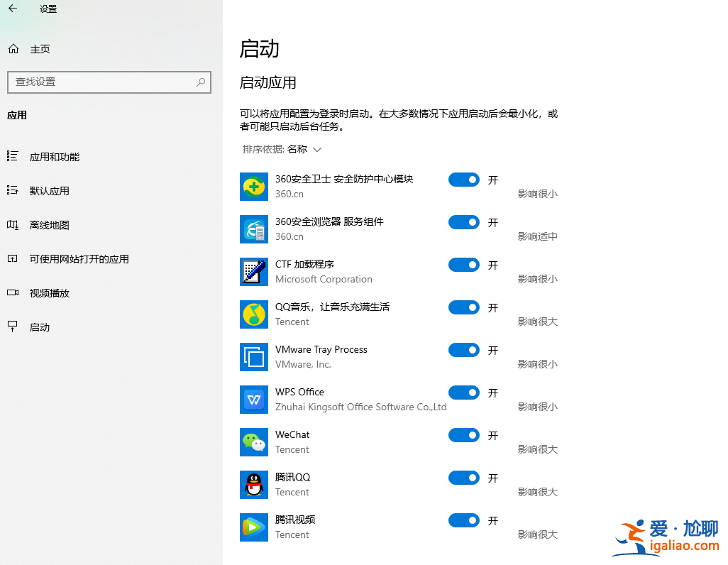Disable WeChat startup toggle
The height and width of the screenshot is (565, 728).
pyautogui.click(x=463, y=435)
